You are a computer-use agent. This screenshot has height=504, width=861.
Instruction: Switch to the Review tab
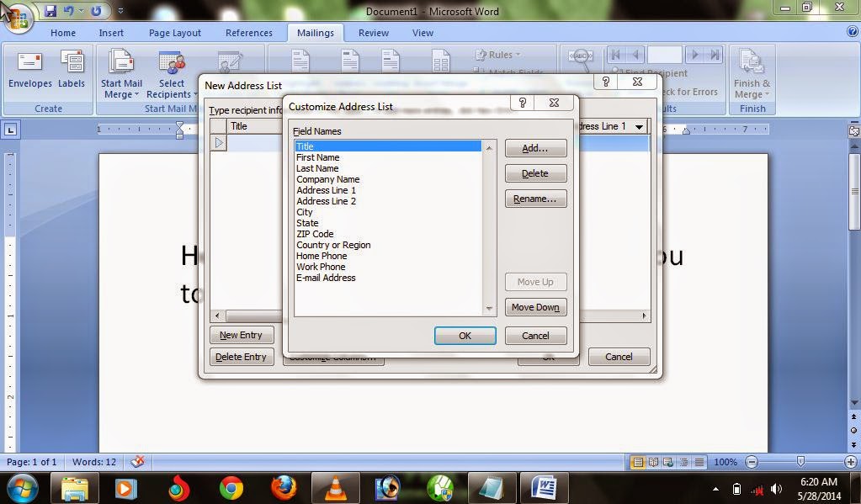coord(374,33)
